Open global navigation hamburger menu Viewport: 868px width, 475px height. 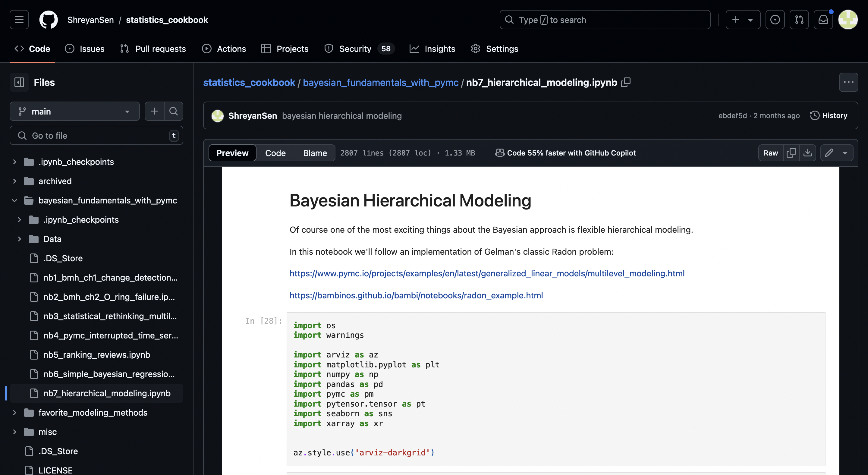(19, 20)
